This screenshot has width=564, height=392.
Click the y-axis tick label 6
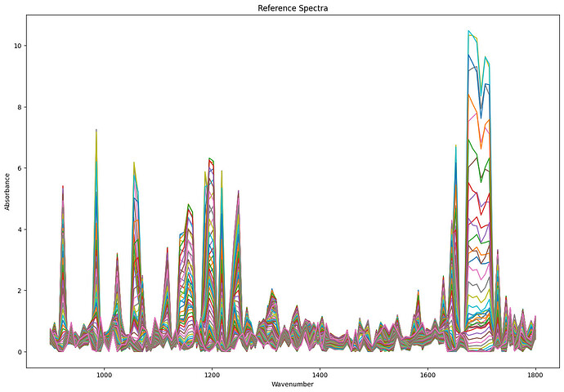tap(20, 168)
